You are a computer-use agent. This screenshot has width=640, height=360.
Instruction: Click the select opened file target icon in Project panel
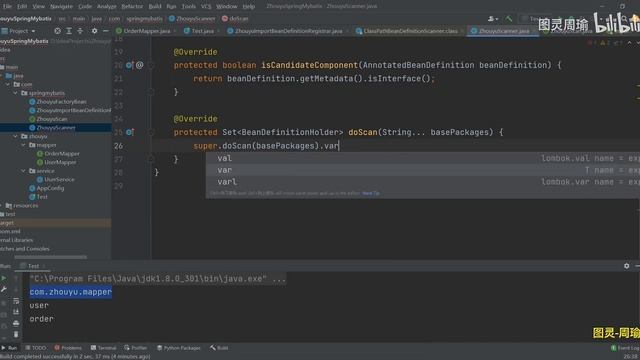click(x=58, y=31)
